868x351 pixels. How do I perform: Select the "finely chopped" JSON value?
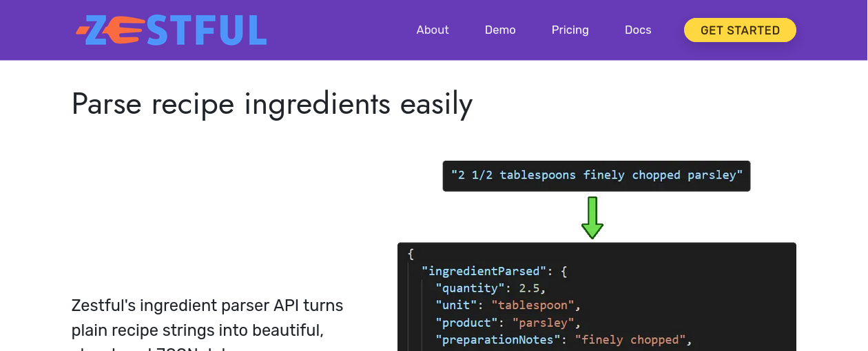pyautogui.click(x=631, y=340)
